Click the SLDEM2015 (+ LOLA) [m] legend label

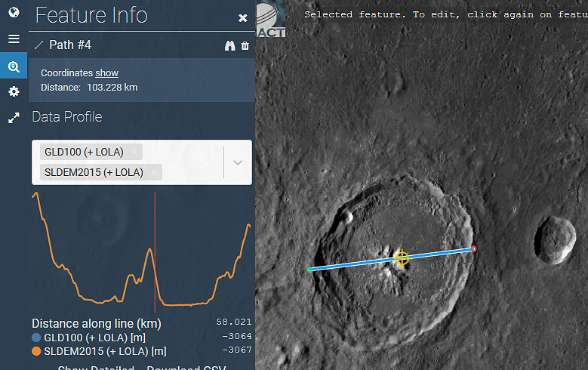pyautogui.click(x=105, y=351)
